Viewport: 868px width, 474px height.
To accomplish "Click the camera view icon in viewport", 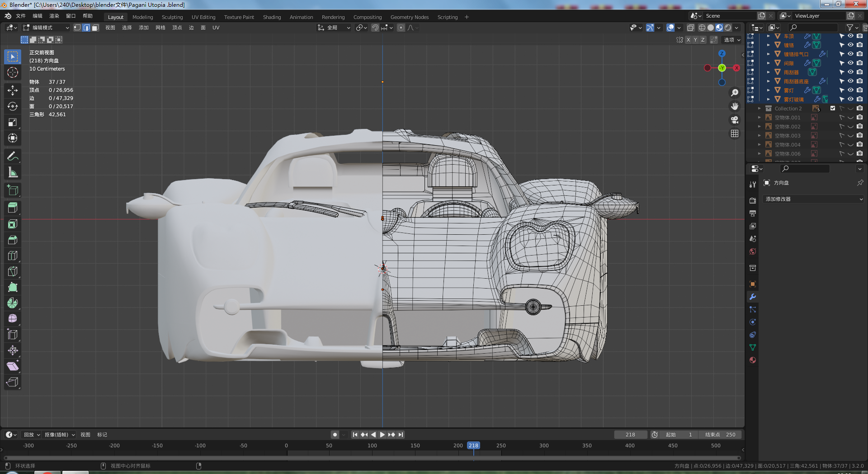I will click(735, 120).
